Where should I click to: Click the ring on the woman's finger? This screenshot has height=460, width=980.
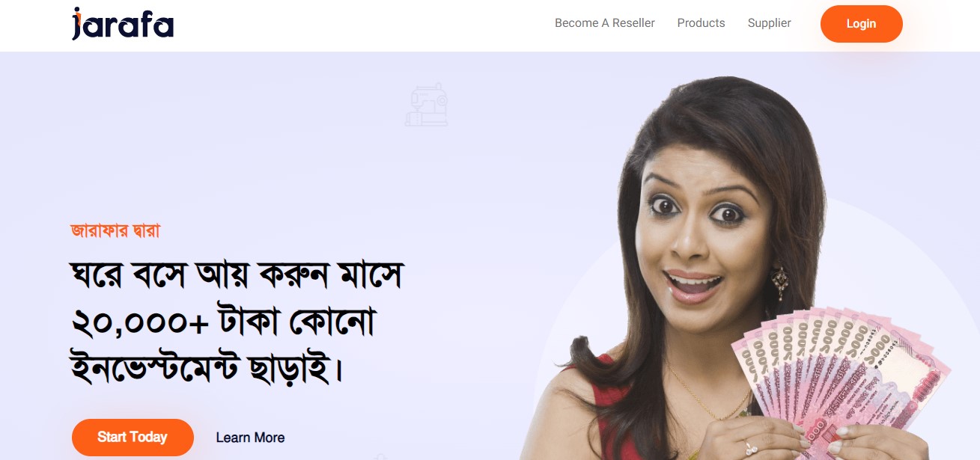[752, 448]
